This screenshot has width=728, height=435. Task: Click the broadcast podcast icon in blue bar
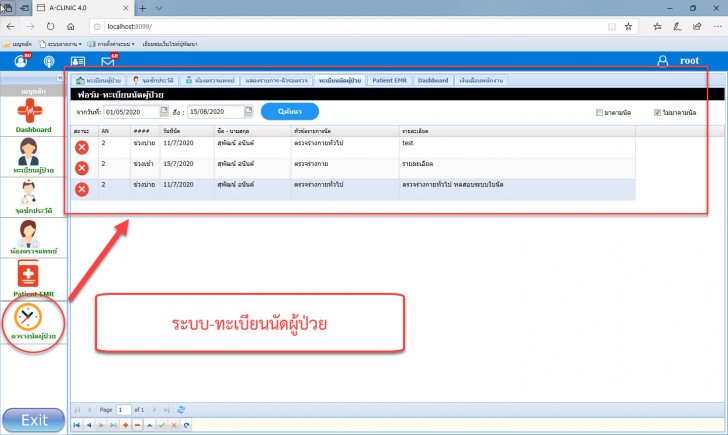(49, 61)
